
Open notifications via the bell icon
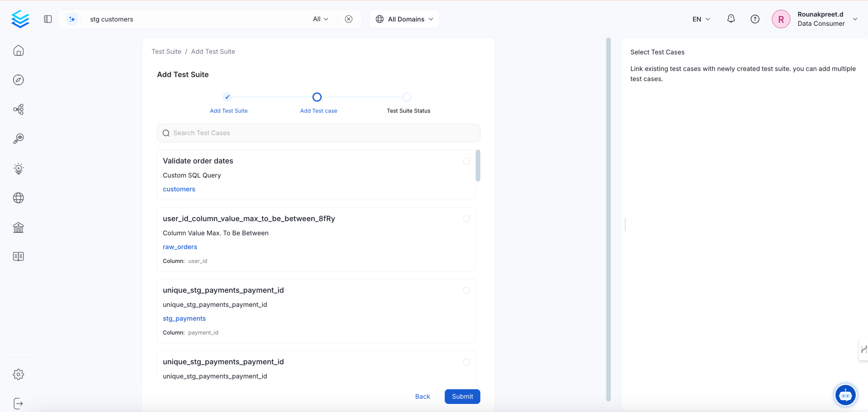tap(731, 19)
